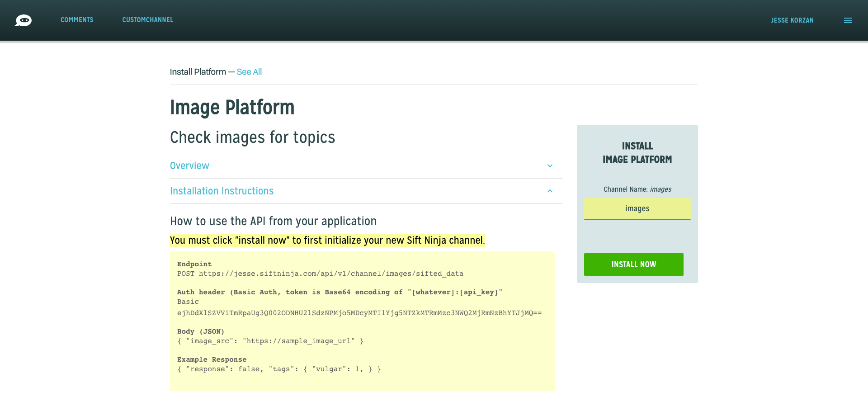This screenshot has height=420, width=868.
Task: Collapse the Installation Instructions heading
Action: pyautogui.click(x=222, y=191)
